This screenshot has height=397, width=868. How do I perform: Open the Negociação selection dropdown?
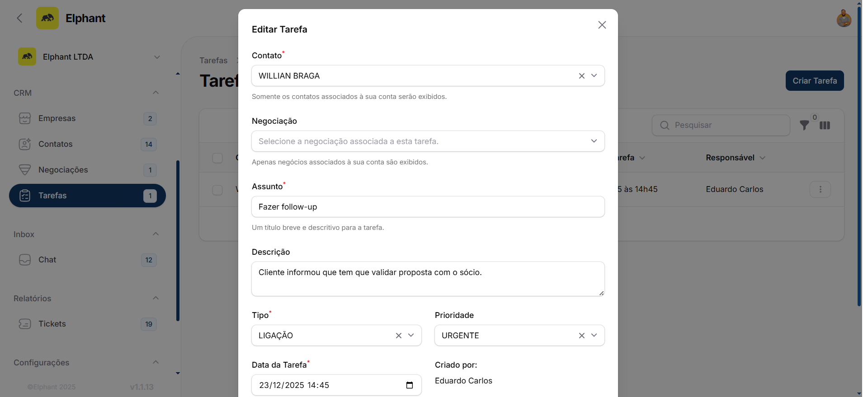click(594, 141)
